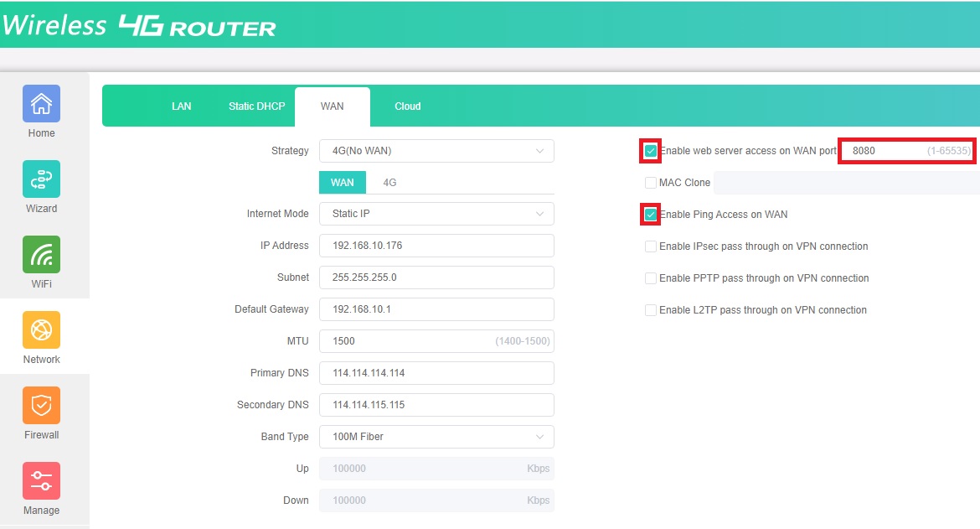
Task: Expand the Strategy dropdown
Action: tap(436, 151)
